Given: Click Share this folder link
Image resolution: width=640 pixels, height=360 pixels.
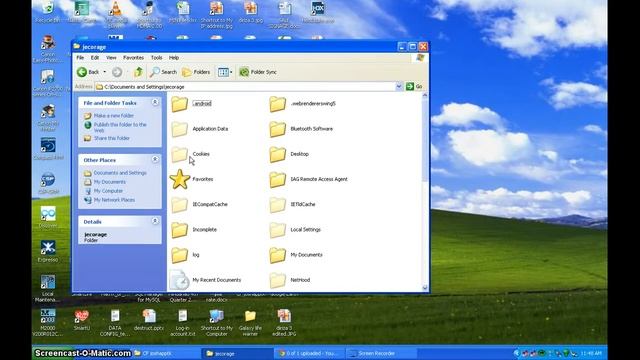Looking at the screenshot, I should pos(111,138).
